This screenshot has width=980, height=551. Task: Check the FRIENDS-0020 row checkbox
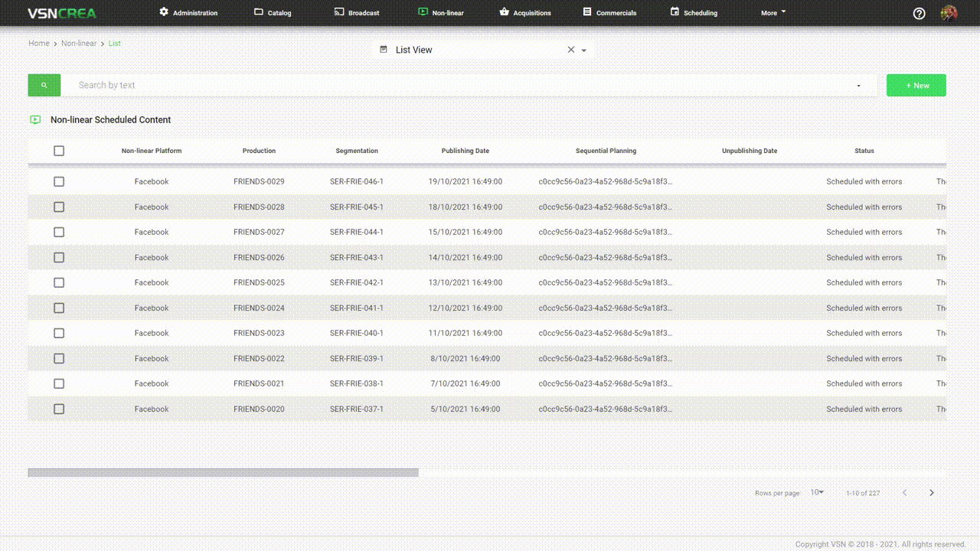pyautogui.click(x=59, y=409)
